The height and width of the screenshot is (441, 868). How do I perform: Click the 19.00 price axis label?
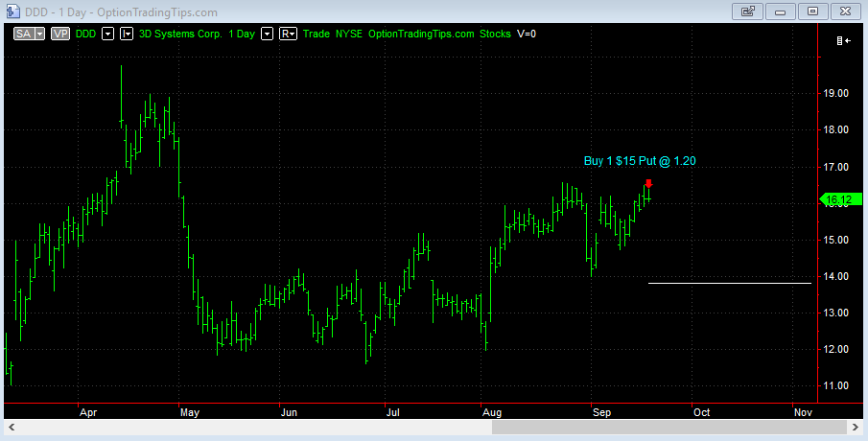click(x=836, y=94)
